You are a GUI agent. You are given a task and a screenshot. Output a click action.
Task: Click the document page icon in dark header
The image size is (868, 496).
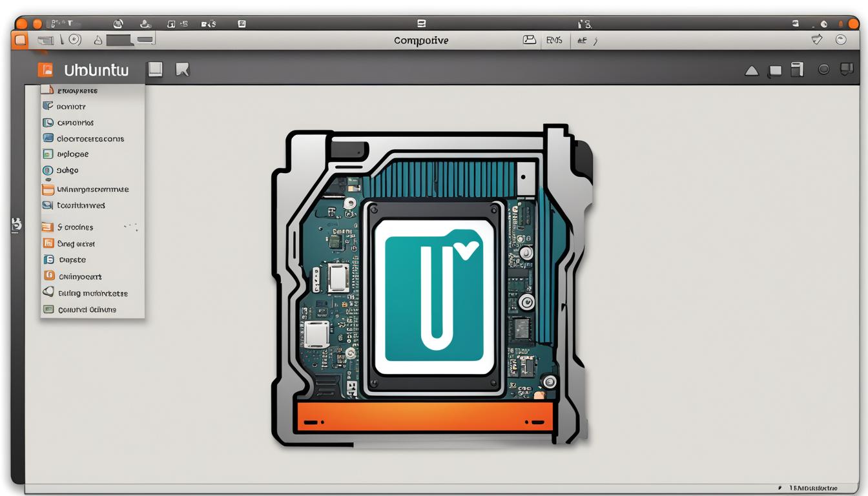pyautogui.click(x=798, y=70)
